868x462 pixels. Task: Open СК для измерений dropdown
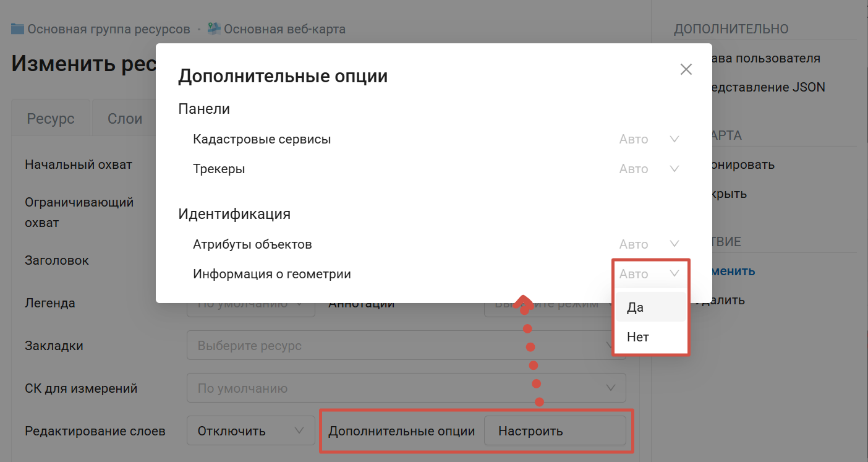[x=406, y=388]
